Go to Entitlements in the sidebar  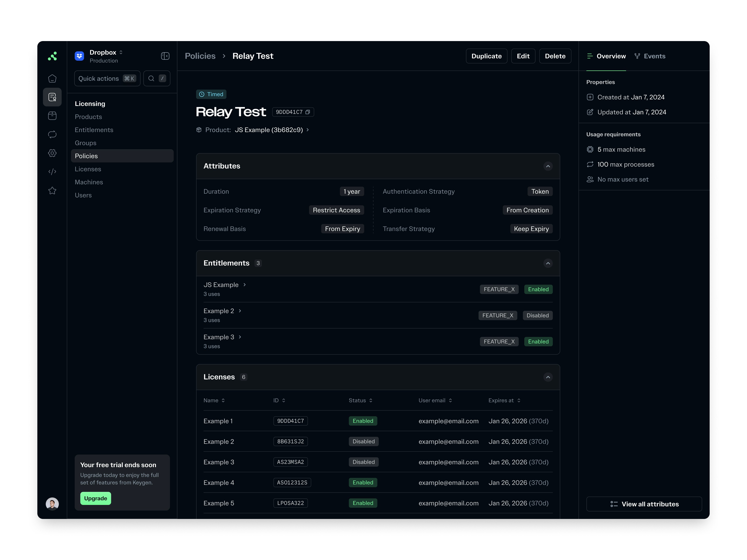(94, 130)
